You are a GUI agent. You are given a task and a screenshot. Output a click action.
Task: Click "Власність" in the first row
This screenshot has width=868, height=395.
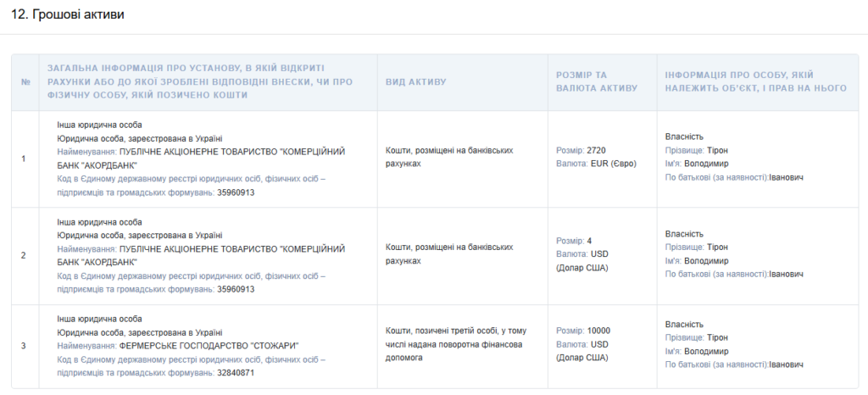[x=685, y=137]
